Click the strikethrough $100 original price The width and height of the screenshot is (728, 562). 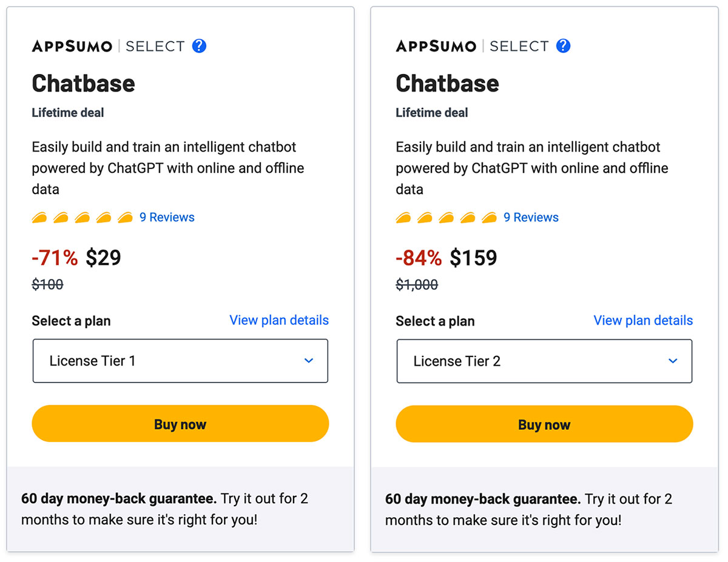47,284
